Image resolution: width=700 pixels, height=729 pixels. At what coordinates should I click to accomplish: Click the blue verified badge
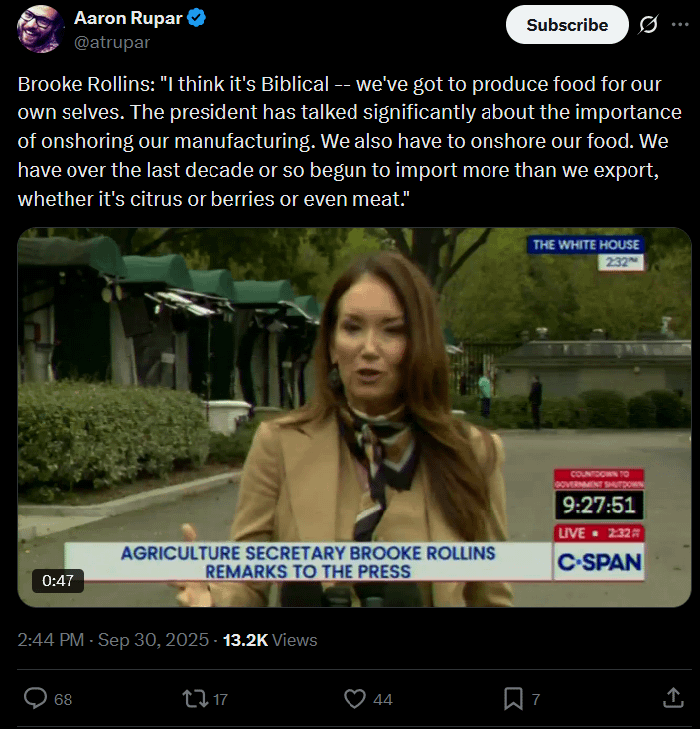tap(196, 19)
